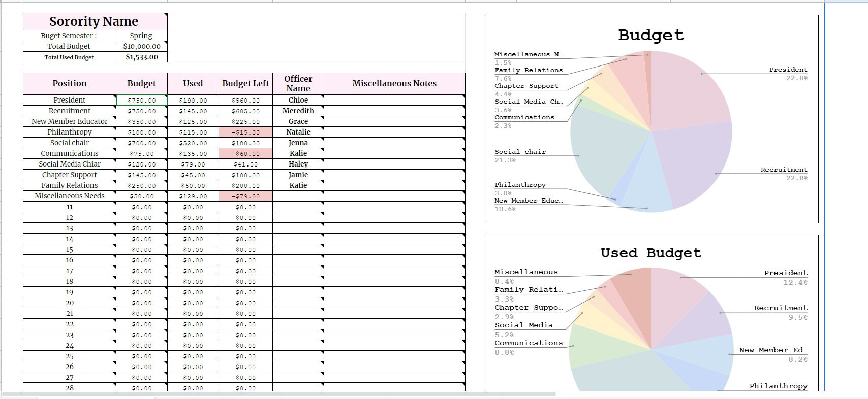Viewport: 868px width, 399px height.
Task: Click the Budget Left column header
Action: point(245,84)
